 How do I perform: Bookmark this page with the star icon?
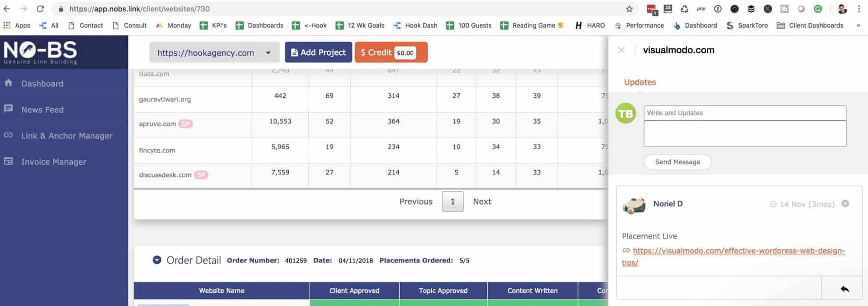coord(629,9)
